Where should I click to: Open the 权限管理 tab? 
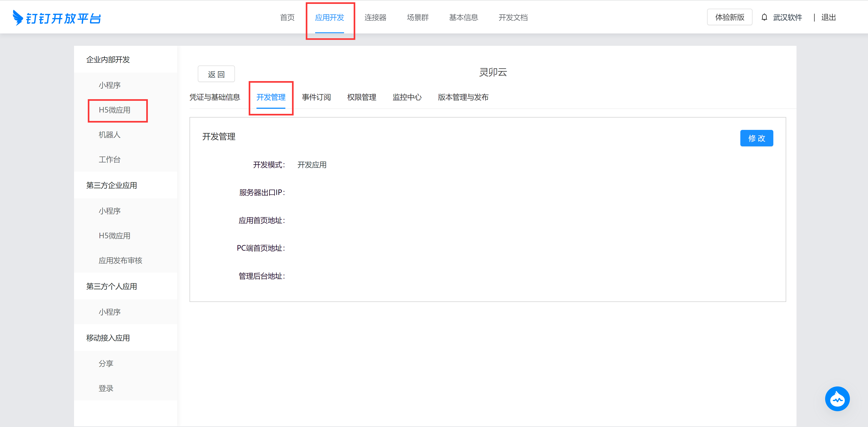click(361, 97)
